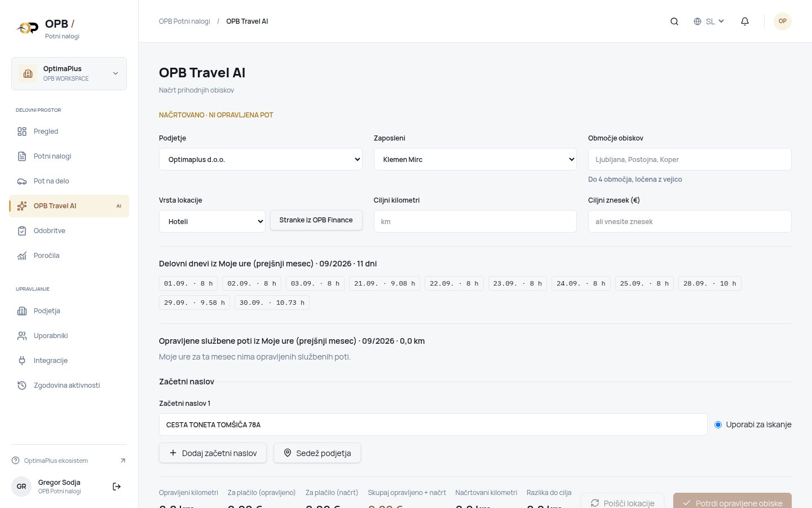The width and height of the screenshot is (812, 508).
Task: Open the SL language dropdown
Action: [709, 21]
